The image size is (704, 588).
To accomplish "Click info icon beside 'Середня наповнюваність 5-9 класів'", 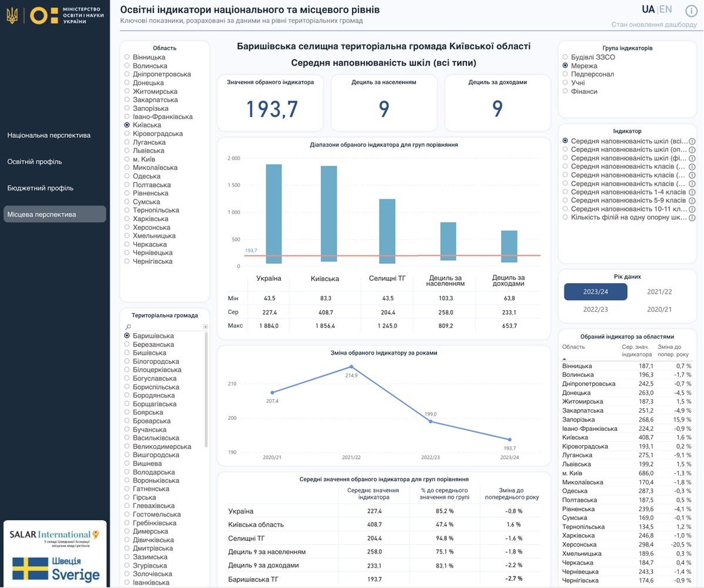I will [x=692, y=200].
